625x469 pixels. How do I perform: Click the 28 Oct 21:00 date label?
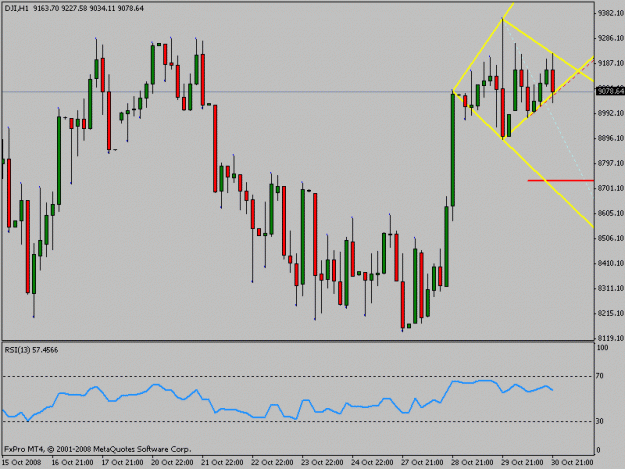472,462
